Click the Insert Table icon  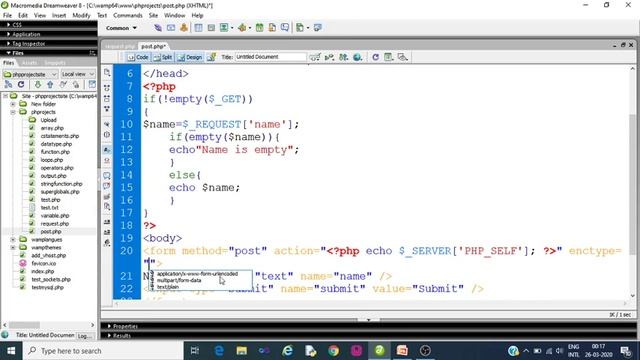(198, 28)
